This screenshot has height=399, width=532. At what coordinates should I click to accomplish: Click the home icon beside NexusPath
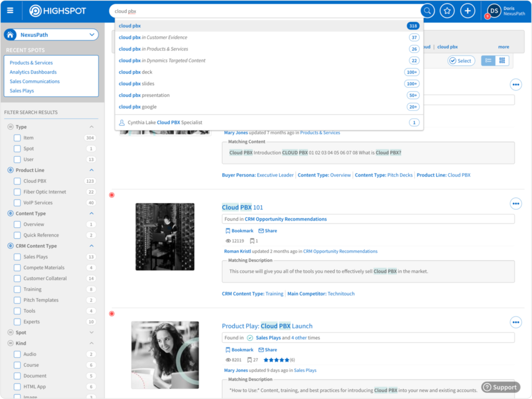coord(10,35)
